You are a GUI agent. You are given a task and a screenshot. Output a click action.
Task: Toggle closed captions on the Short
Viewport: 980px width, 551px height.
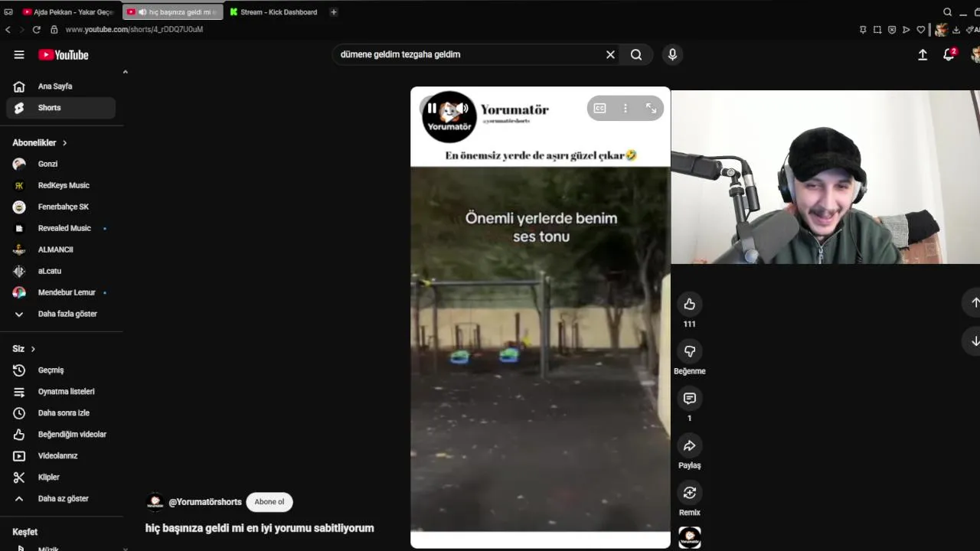[599, 109]
